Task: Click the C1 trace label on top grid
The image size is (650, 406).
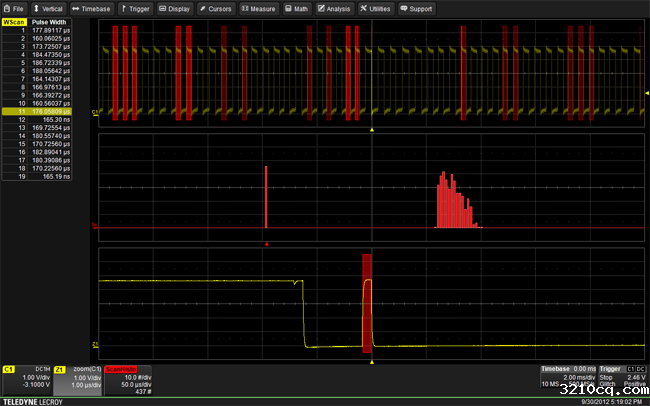Action: pyautogui.click(x=95, y=112)
